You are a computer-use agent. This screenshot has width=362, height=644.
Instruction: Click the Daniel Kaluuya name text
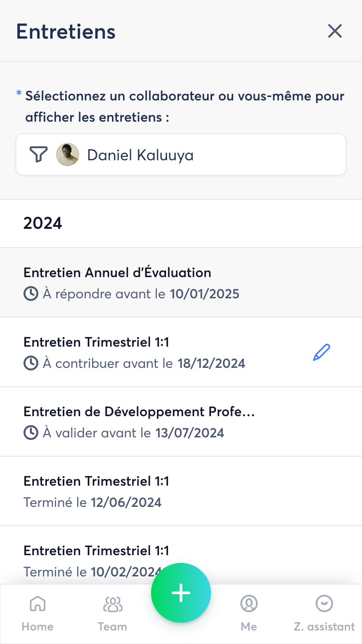click(140, 155)
